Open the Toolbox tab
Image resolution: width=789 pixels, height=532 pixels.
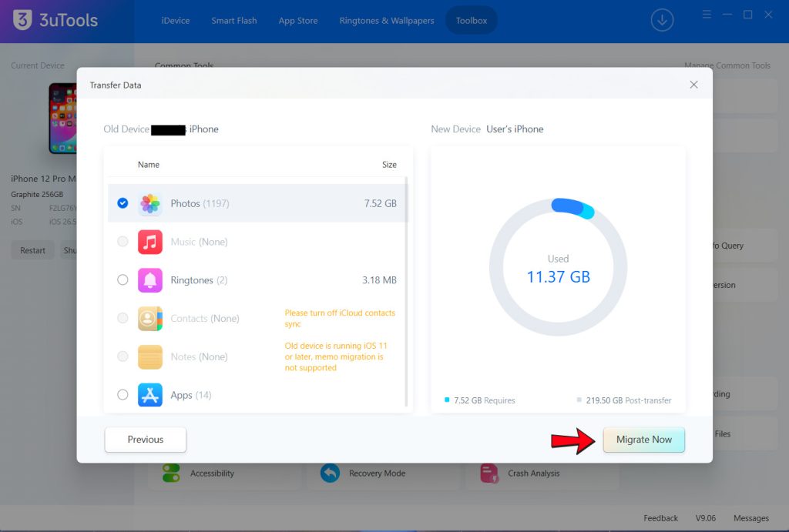pos(472,21)
